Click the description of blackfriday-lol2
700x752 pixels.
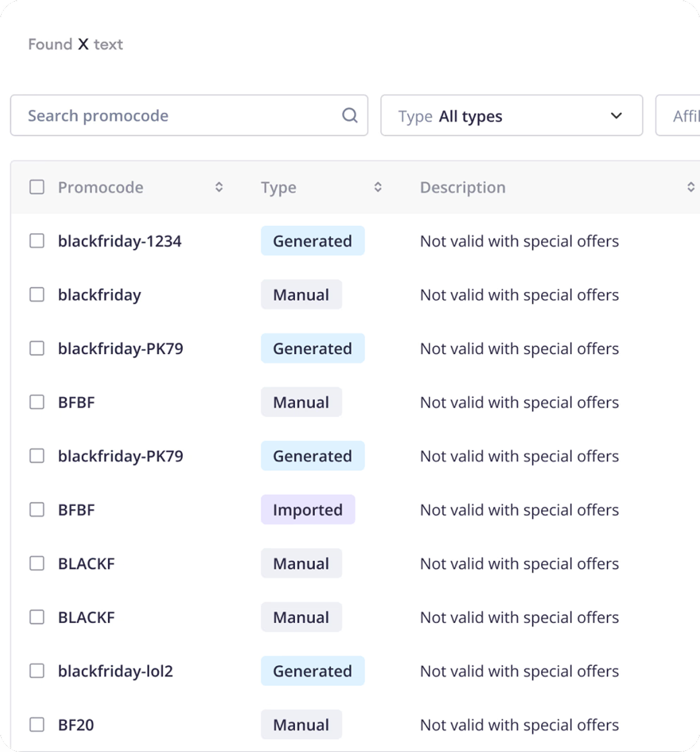click(519, 672)
